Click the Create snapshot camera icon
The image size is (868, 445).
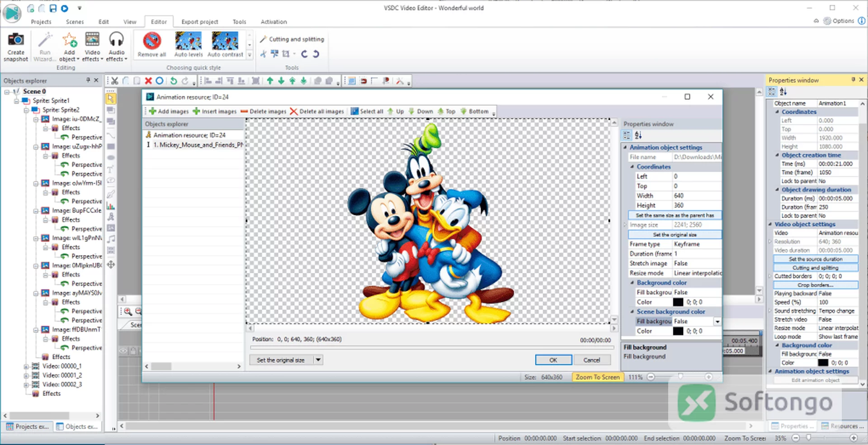click(x=16, y=40)
